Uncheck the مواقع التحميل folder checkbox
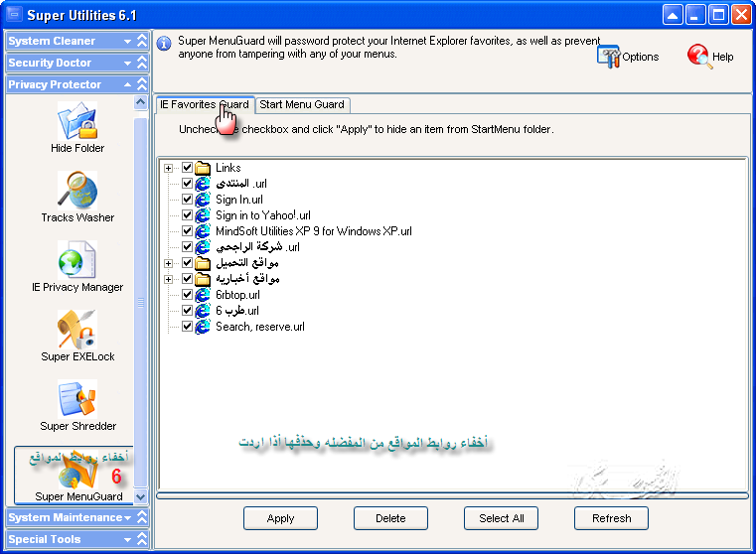Image resolution: width=756 pixels, height=554 pixels. point(188,263)
